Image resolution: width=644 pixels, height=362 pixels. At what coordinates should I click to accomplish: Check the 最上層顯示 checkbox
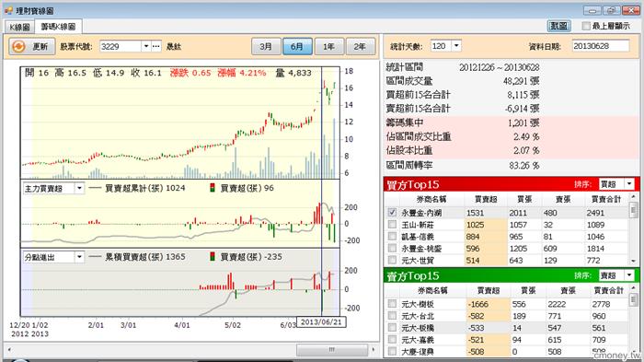click(x=586, y=26)
